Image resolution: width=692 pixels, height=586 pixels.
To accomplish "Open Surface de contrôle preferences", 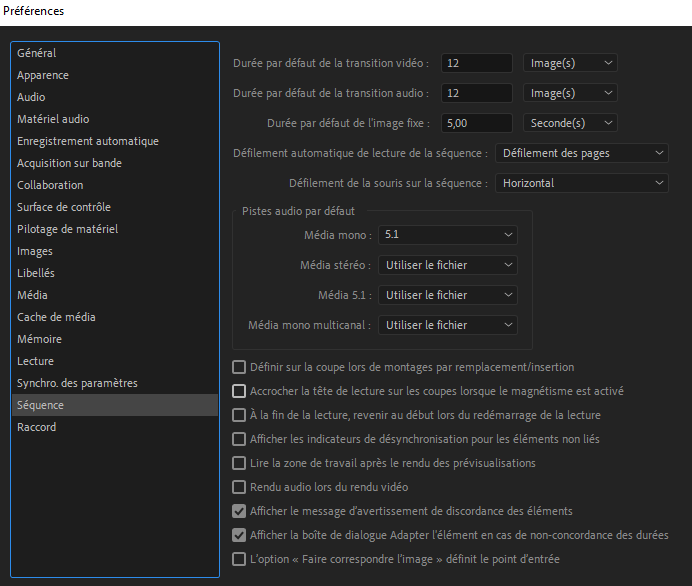I will pos(115,207).
